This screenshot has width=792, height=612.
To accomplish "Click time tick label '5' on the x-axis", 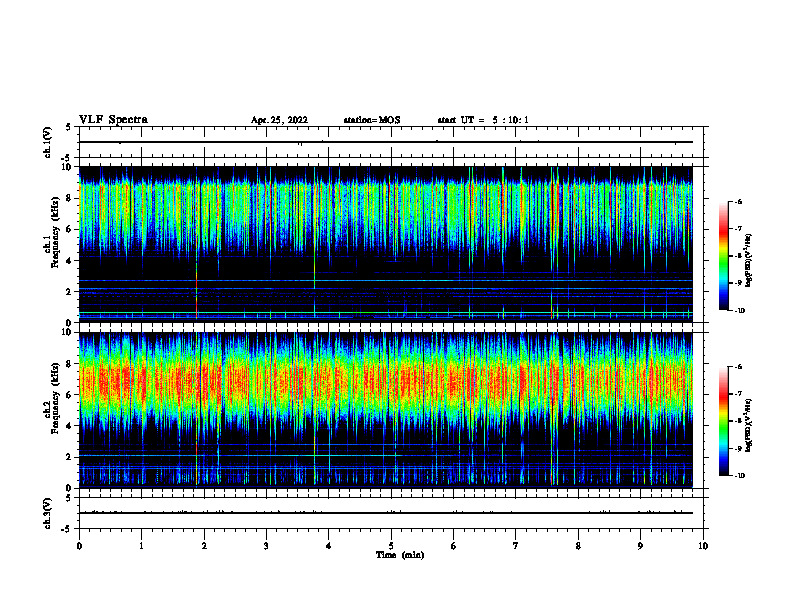I will click(x=391, y=546).
